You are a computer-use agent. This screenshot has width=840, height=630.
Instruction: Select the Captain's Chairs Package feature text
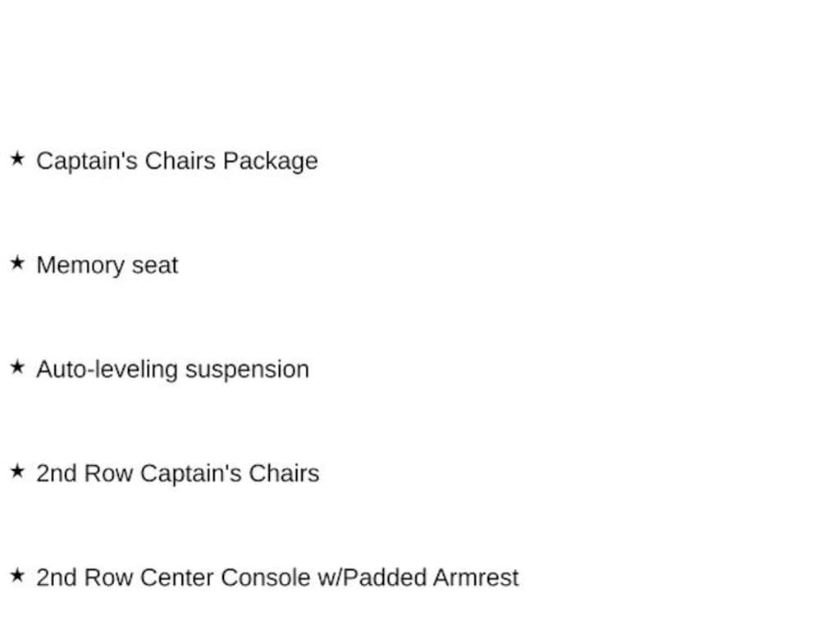coord(177,162)
